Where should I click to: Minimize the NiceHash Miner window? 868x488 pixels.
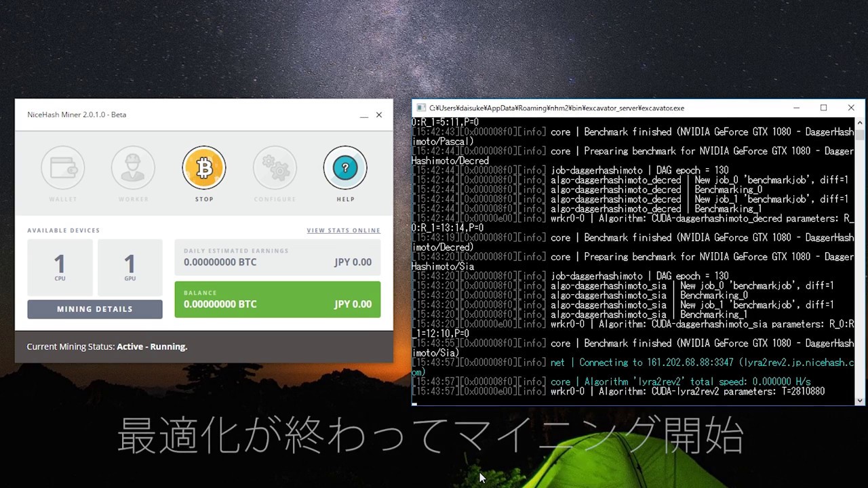pos(364,115)
